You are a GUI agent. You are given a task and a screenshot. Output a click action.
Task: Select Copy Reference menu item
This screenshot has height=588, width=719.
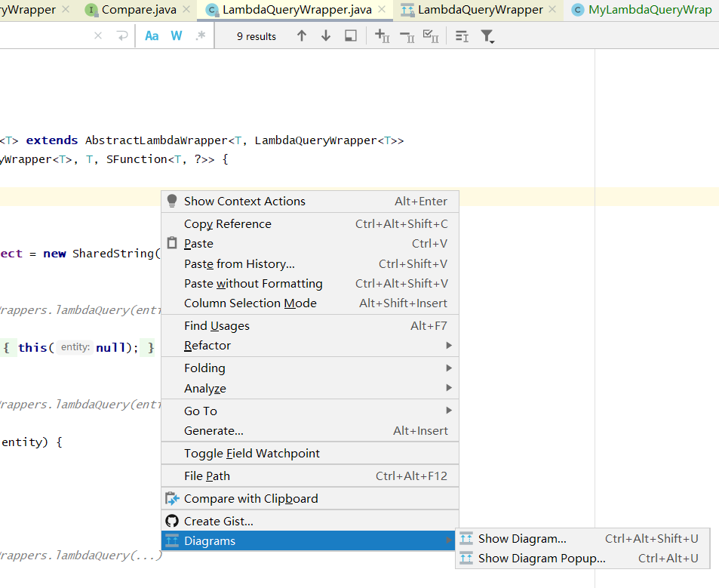310,224
